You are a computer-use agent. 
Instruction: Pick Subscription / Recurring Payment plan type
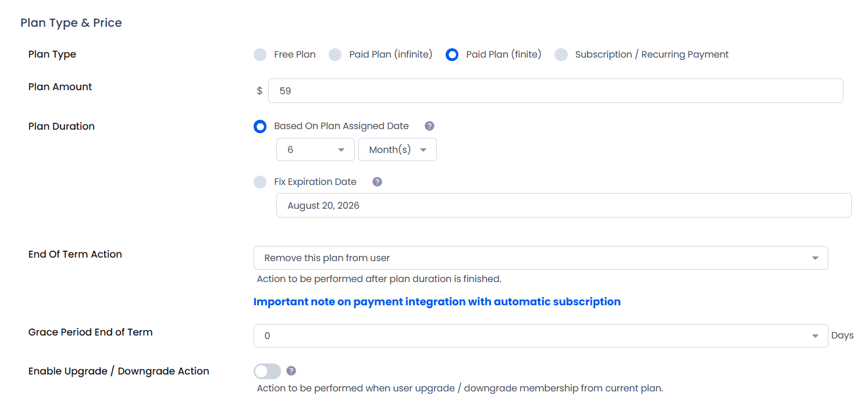[x=561, y=55]
